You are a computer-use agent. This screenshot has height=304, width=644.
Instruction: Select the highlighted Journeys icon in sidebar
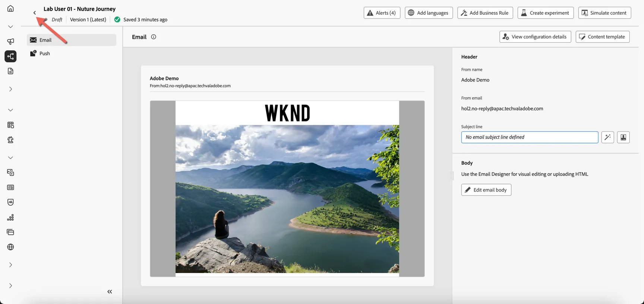[10, 56]
